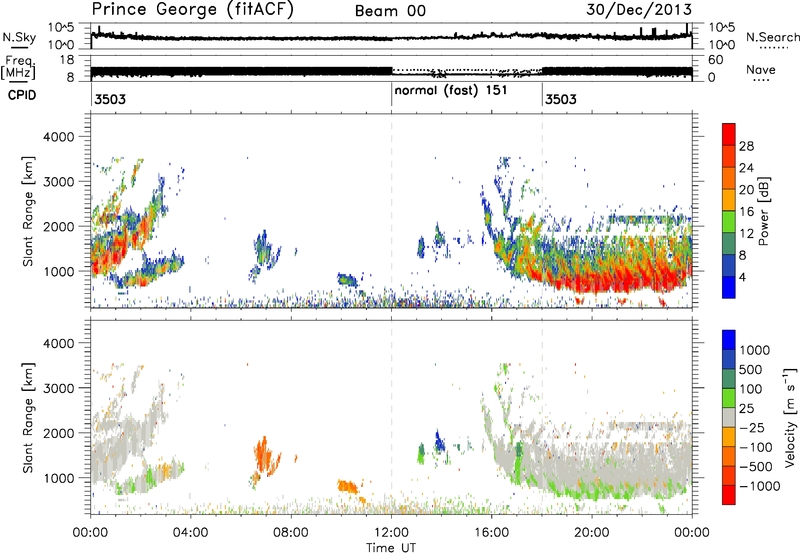Click the "28" label on the power colorbar

click(746, 146)
